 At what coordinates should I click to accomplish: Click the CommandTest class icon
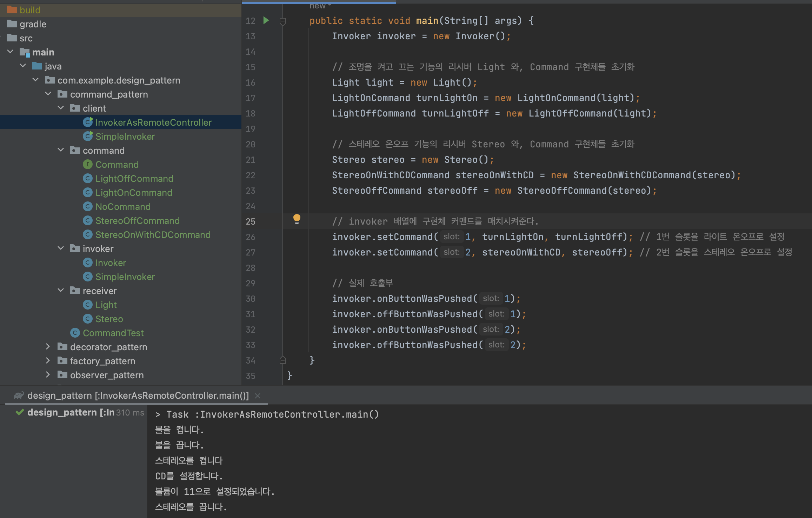pos(75,333)
